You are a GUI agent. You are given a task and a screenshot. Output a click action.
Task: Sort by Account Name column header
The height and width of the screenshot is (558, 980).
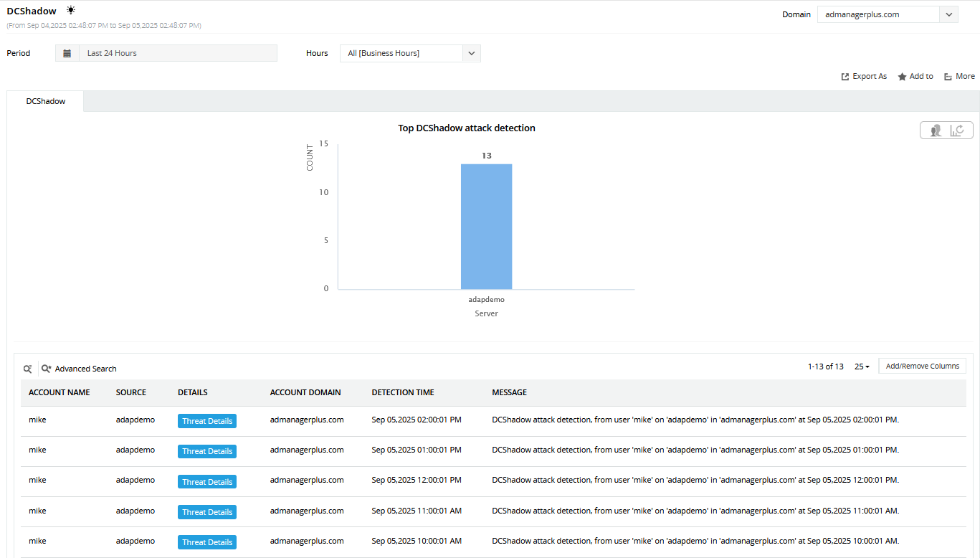[x=60, y=392]
